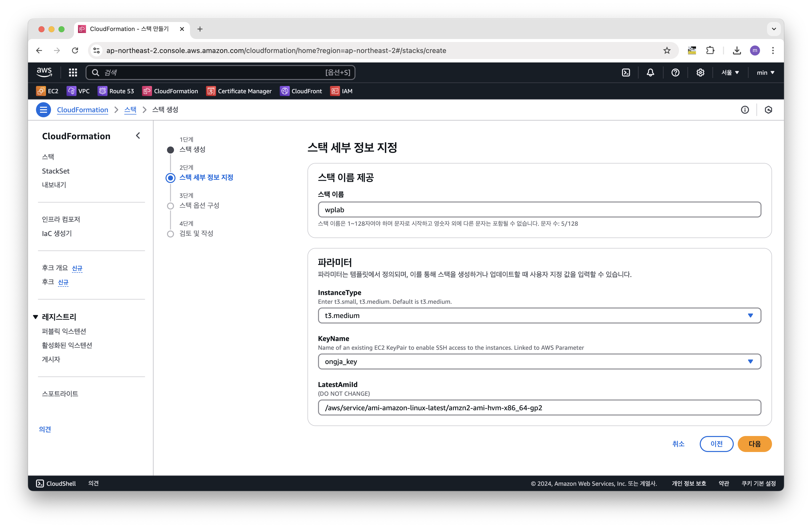Open the min account menu
This screenshot has height=528, width=812.
tap(765, 72)
